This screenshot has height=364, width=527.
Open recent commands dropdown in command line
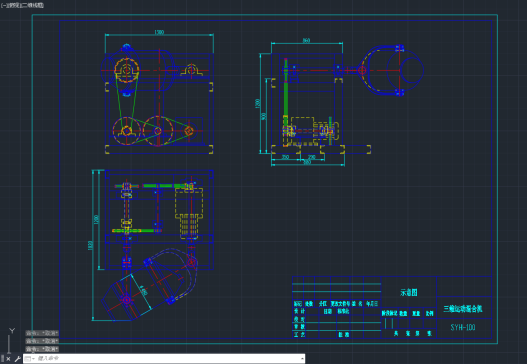click(29, 359)
